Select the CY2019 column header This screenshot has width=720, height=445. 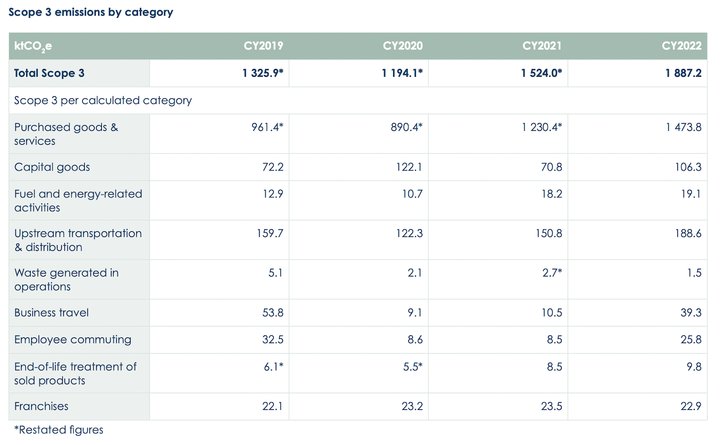point(266,46)
